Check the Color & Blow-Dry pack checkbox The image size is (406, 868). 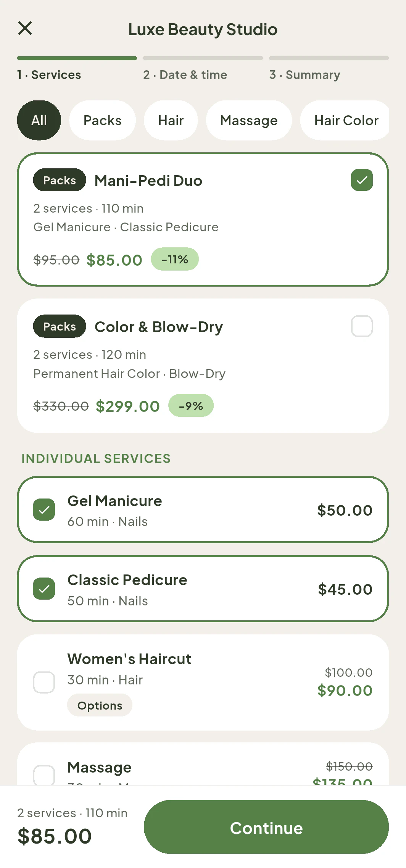point(362,326)
